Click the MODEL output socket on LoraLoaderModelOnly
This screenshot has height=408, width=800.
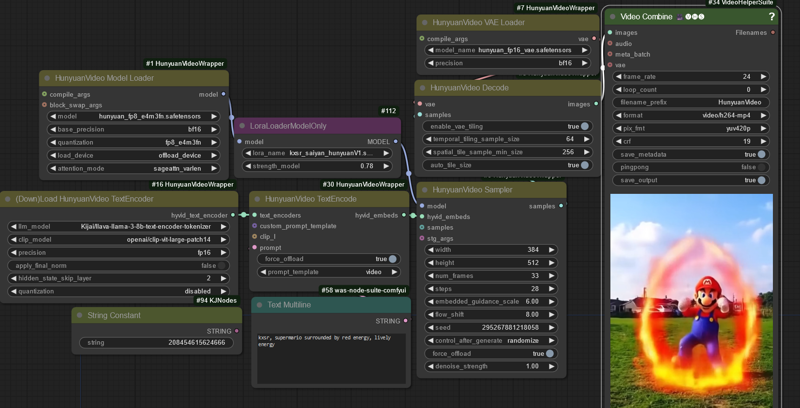[x=395, y=142]
